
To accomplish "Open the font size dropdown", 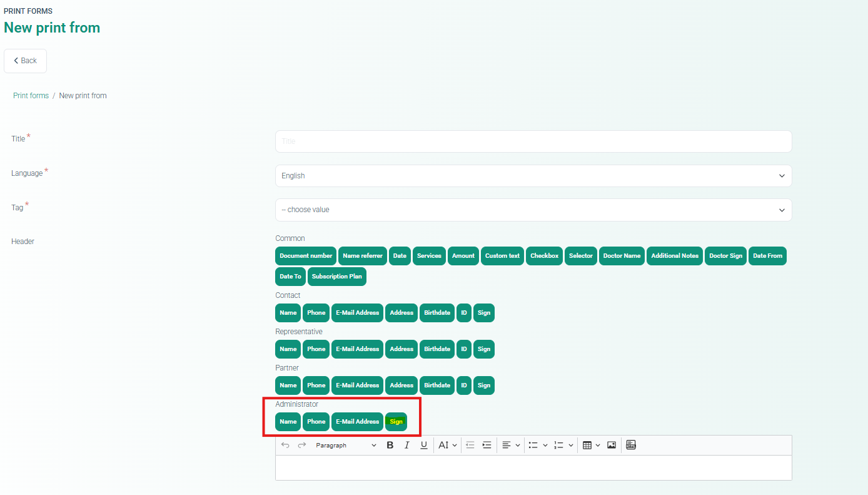I will click(x=448, y=445).
